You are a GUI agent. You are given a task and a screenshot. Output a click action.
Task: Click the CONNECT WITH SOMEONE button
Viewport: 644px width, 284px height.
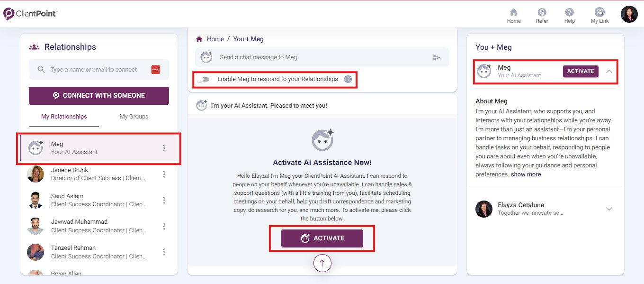point(98,95)
